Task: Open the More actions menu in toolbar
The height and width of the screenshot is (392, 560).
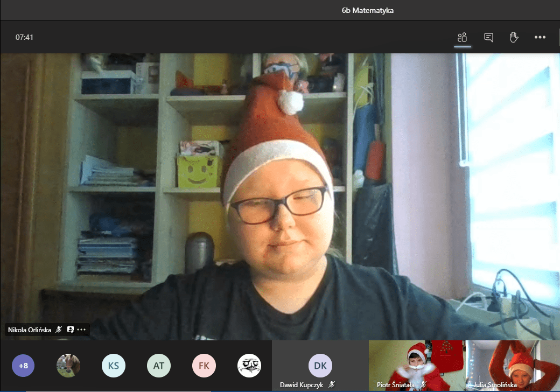Action: coord(540,37)
